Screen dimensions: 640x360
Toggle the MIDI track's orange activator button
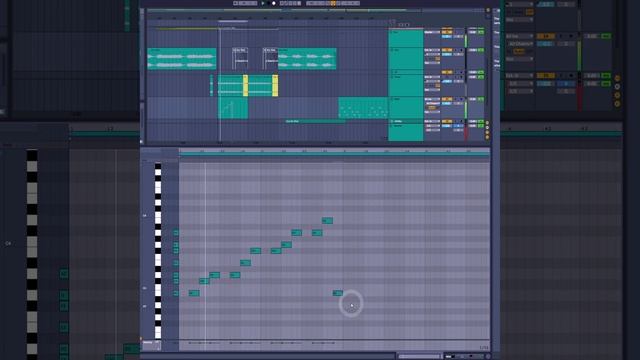coord(447,99)
